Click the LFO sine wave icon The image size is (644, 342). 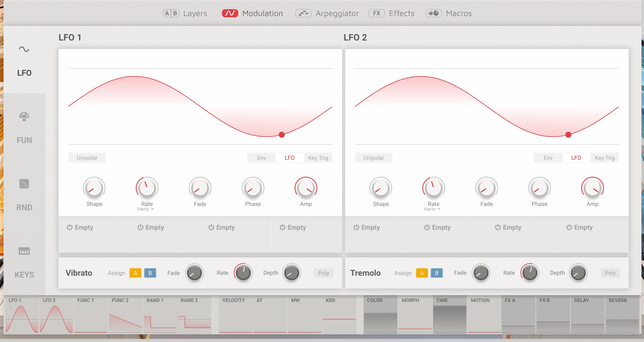pyautogui.click(x=24, y=49)
